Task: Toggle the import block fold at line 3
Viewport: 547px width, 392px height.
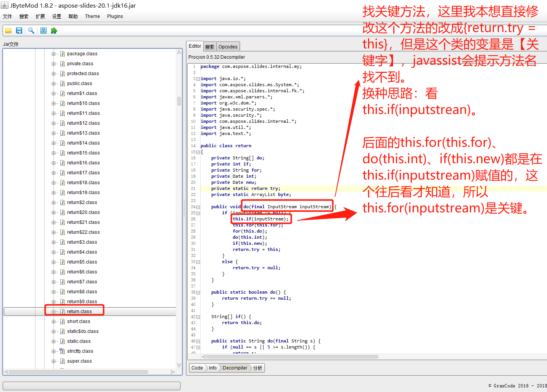Action: coord(198,79)
